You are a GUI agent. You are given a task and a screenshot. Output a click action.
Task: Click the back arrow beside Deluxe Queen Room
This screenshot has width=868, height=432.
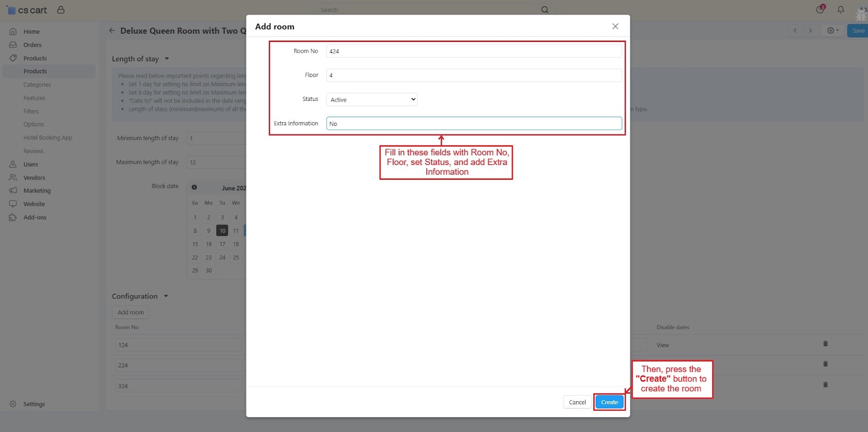click(x=112, y=31)
